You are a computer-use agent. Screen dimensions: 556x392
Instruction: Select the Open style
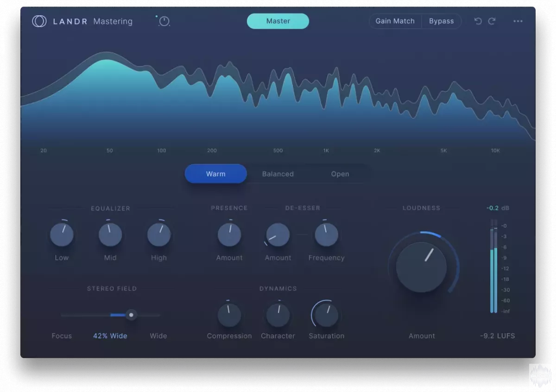click(340, 174)
